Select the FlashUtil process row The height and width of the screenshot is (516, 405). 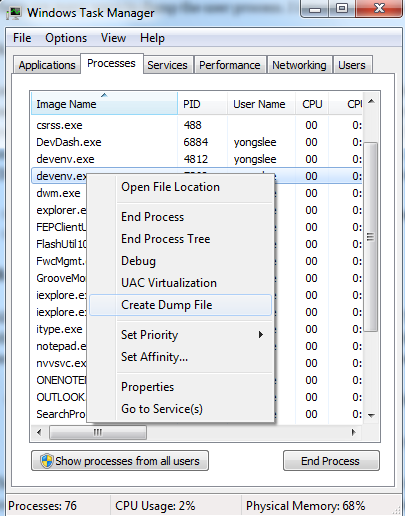click(59, 244)
